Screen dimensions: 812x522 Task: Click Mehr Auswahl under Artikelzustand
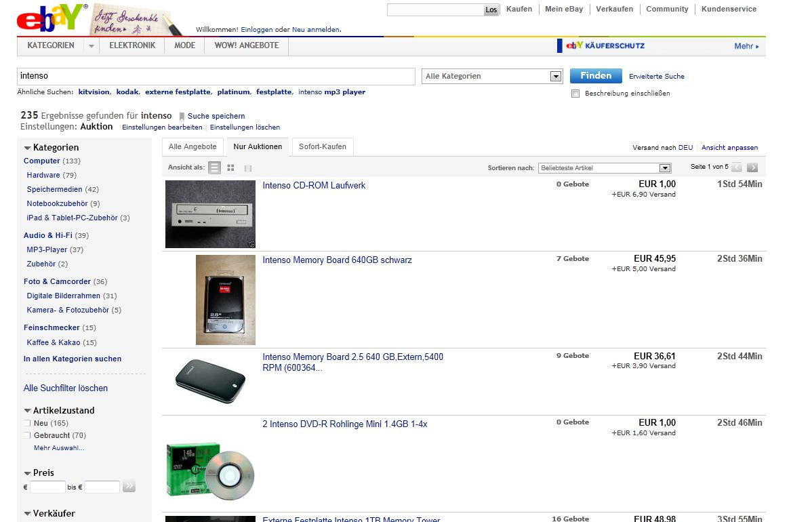59,448
